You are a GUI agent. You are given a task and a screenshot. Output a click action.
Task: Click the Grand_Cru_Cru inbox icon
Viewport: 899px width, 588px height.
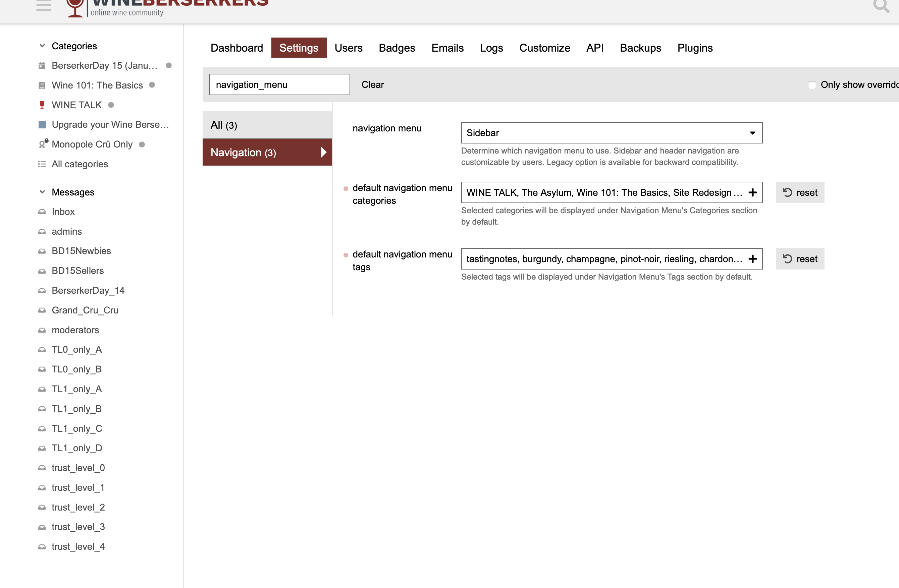42,310
